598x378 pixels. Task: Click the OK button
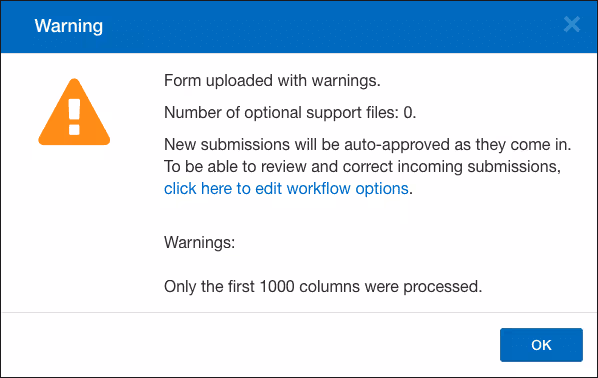pos(541,345)
